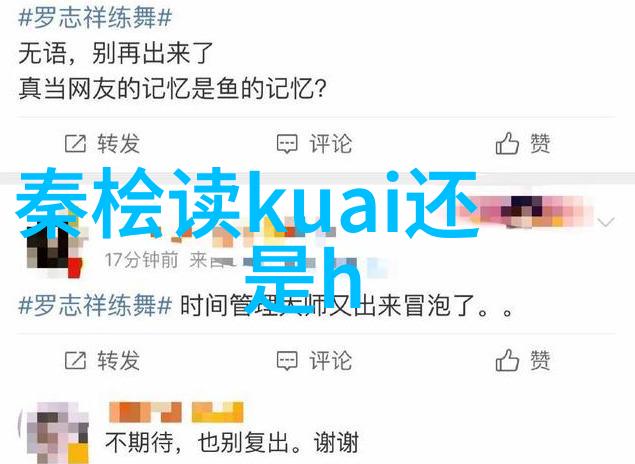This screenshot has width=635, height=464.
Task: Tap 转发 label below the 鱼的记忆 post
Action: coord(118,144)
